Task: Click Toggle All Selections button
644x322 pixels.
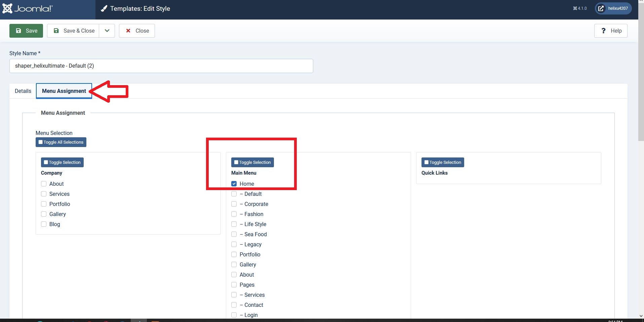Action: pyautogui.click(x=61, y=142)
